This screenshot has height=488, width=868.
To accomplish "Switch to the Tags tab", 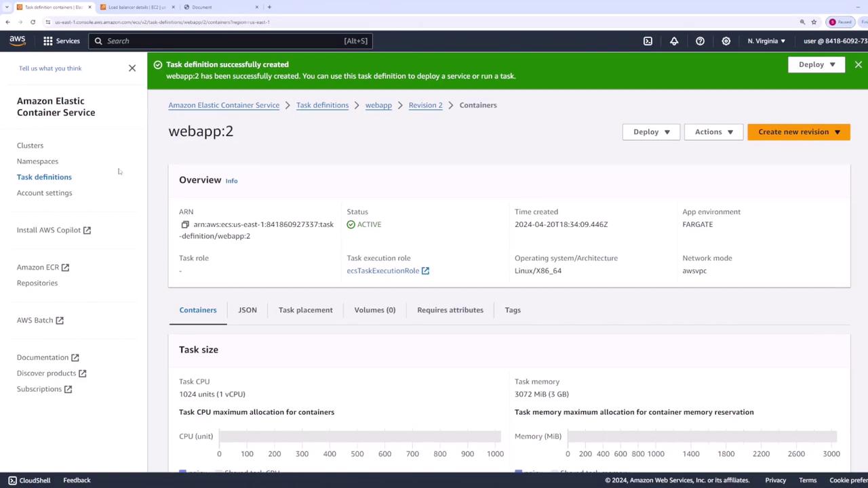I will pos(513,310).
